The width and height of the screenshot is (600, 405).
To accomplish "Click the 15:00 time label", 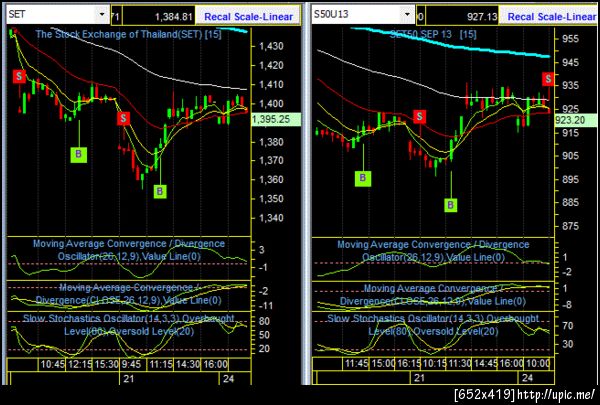I will [383, 363].
